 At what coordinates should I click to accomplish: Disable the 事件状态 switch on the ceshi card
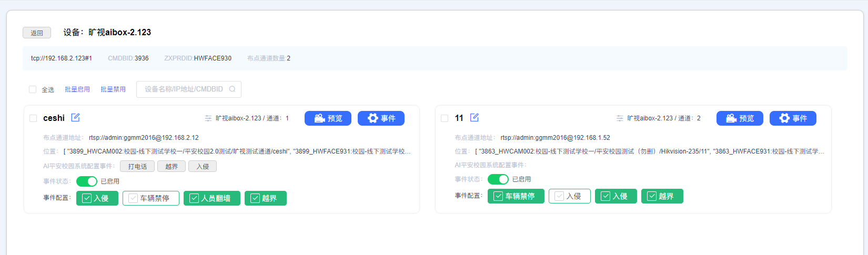[x=87, y=181]
